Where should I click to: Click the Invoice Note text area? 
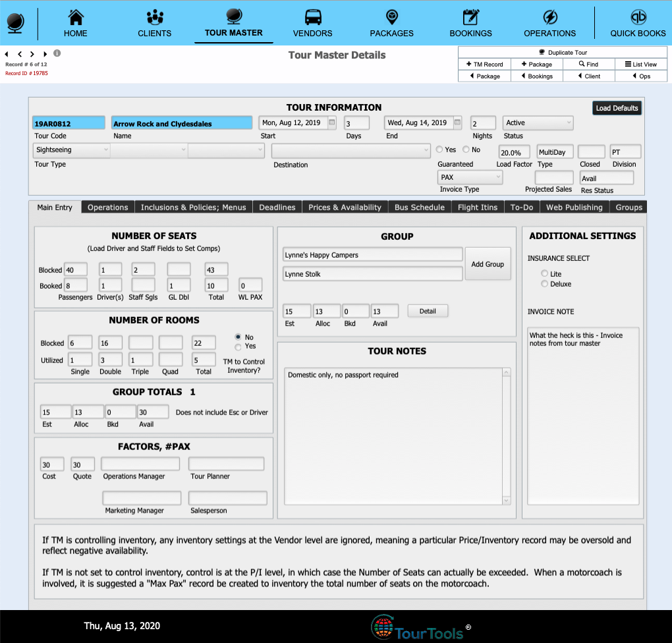(x=583, y=416)
